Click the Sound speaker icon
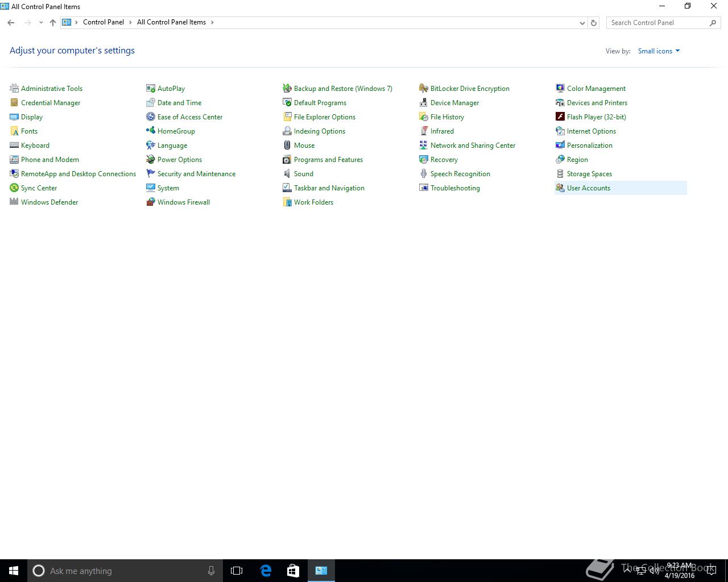This screenshot has height=582, width=728. tap(287, 173)
